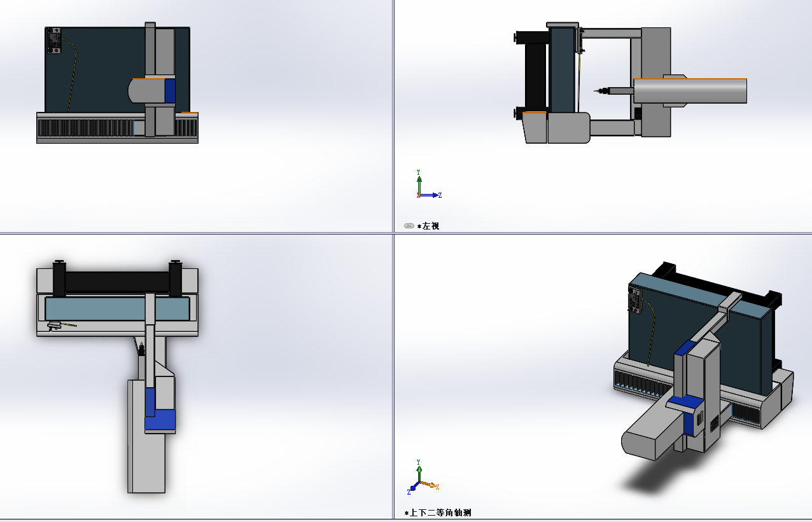Select the long gray arm in the top-view viewport
The image size is (812, 522).
147,437
